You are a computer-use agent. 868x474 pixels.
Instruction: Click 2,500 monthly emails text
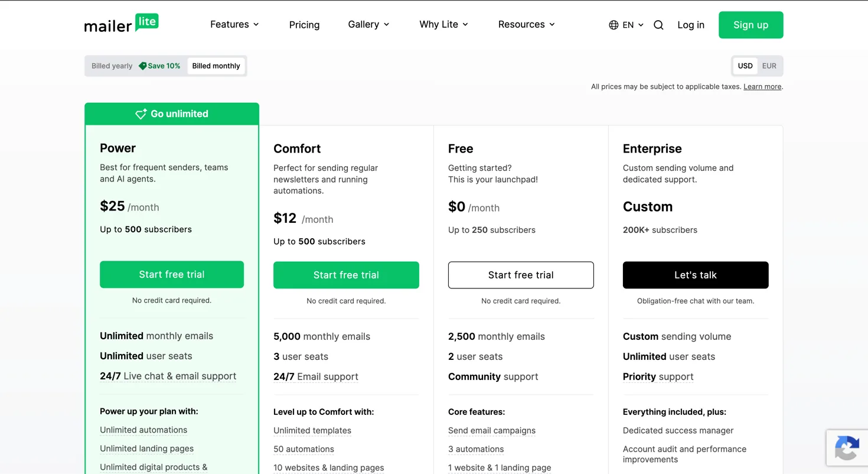497,336
